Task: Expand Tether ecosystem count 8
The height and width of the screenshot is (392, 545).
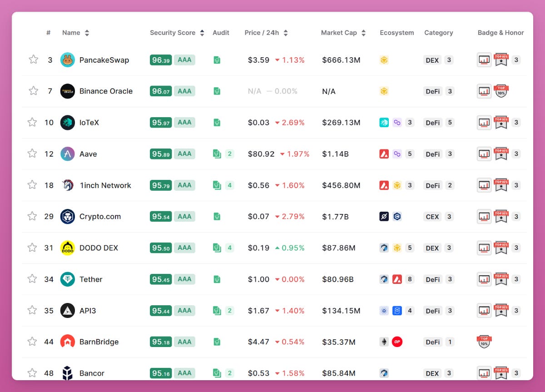Action: [x=410, y=279]
